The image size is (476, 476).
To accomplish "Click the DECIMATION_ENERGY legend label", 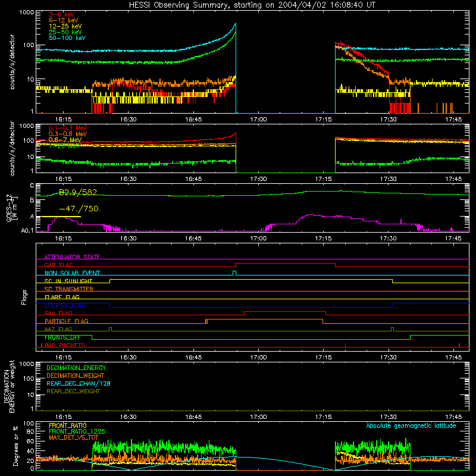I will click(76, 368).
